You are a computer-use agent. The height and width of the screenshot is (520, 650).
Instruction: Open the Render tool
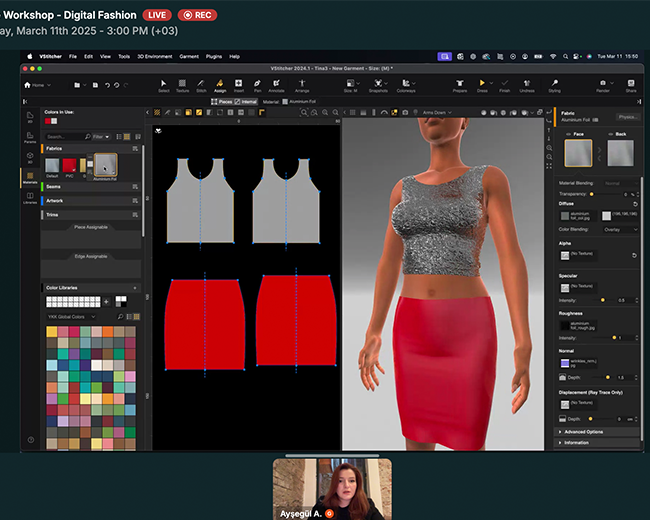(x=602, y=85)
